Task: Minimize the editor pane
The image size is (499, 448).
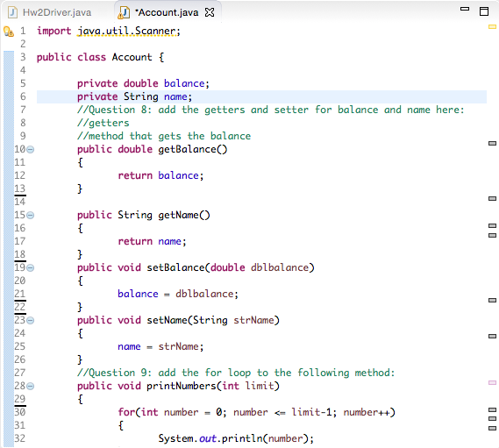Action: pyautogui.click(x=465, y=9)
